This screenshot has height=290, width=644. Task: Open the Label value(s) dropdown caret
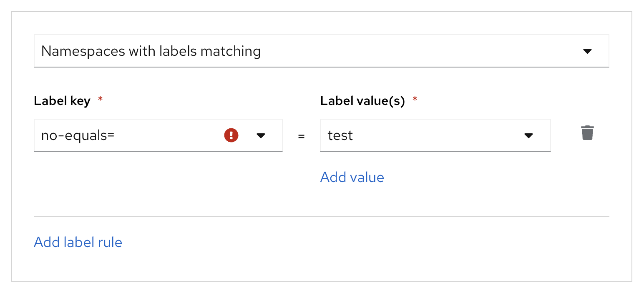(x=528, y=135)
